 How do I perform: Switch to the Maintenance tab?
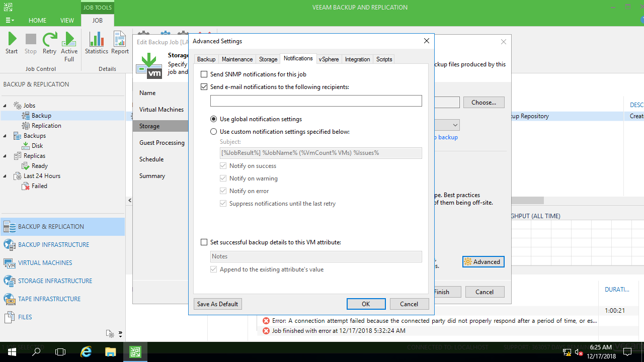[237, 59]
